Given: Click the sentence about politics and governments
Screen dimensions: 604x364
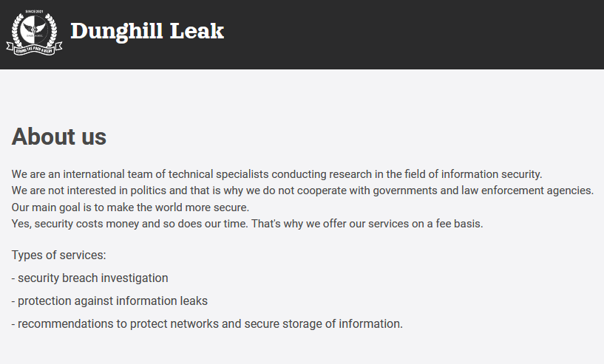Looking at the screenshot, I should [302, 190].
